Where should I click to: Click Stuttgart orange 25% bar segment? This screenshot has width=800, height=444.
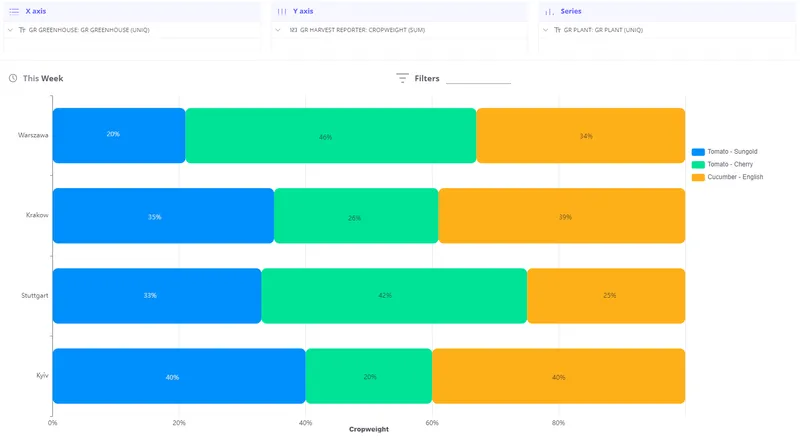606,296
